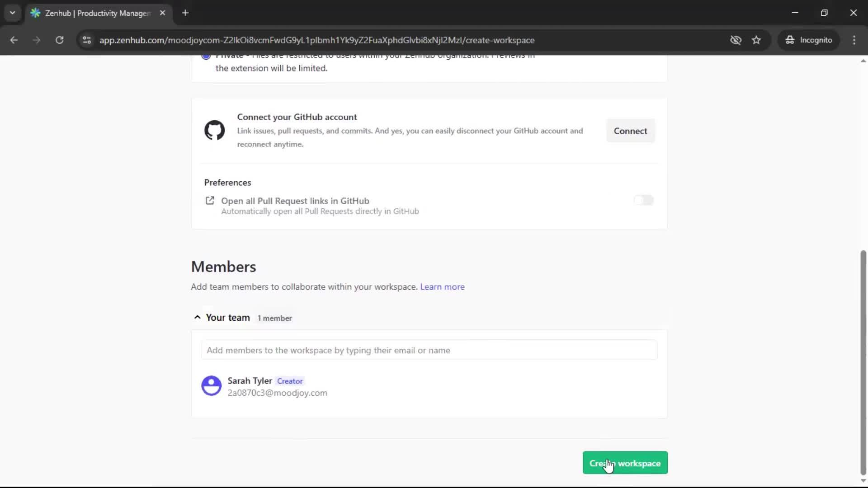Click the Connect button for GitHub
This screenshot has height=488, width=868.
[630, 131]
